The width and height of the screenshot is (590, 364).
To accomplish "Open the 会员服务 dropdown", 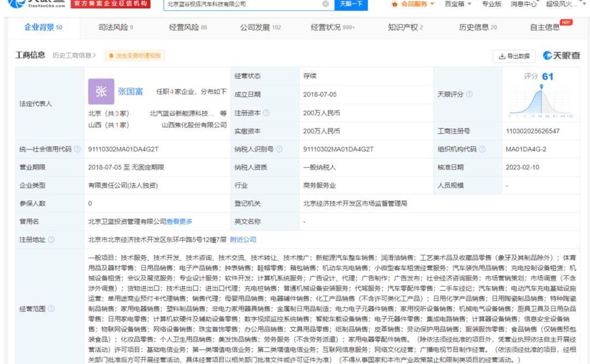I will (414, 4).
